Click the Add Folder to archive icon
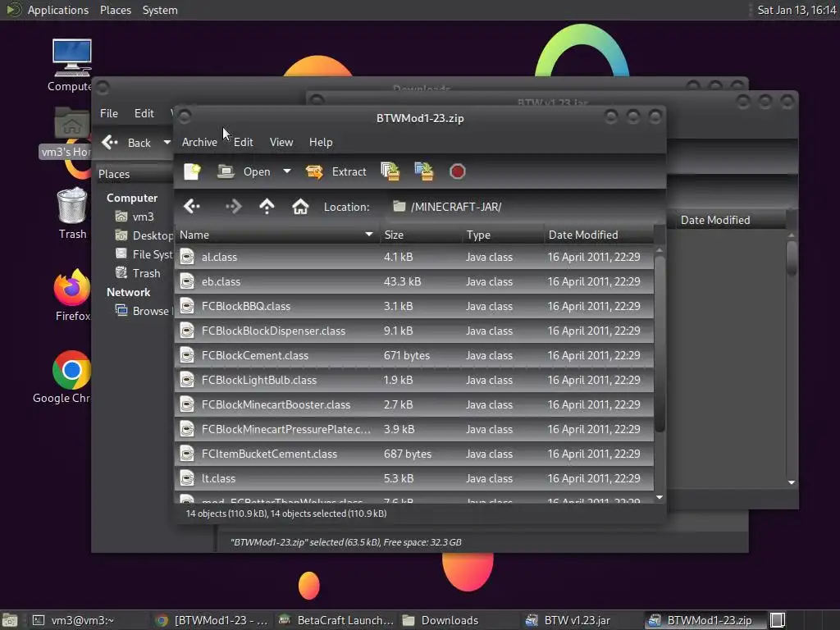The image size is (840, 630). (x=424, y=171)
